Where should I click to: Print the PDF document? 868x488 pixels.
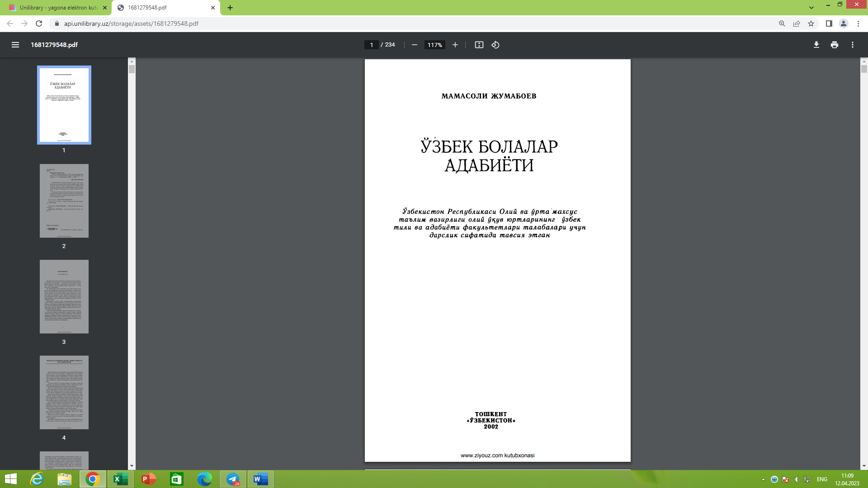tap(835, 45)
